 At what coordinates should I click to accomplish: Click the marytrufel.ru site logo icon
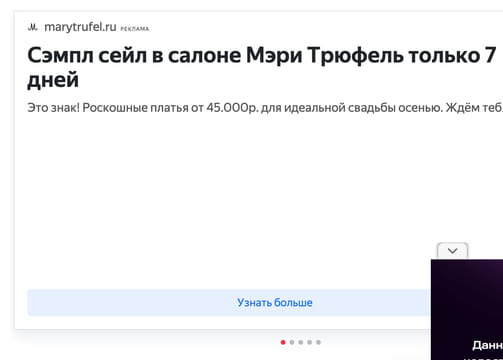[32, 27]
